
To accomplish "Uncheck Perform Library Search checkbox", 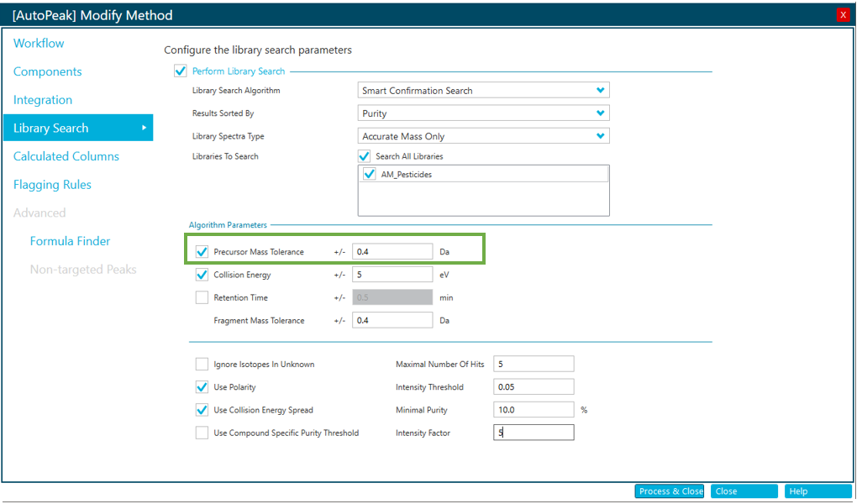I will pyautogui.click(x=180, y=71).
